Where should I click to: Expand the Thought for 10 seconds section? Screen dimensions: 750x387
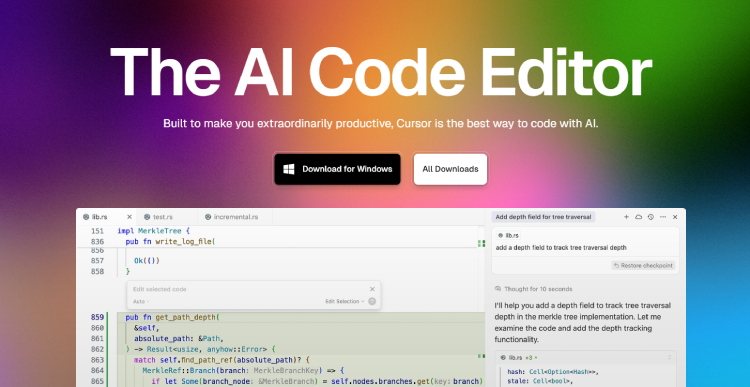tap(534, 289)
